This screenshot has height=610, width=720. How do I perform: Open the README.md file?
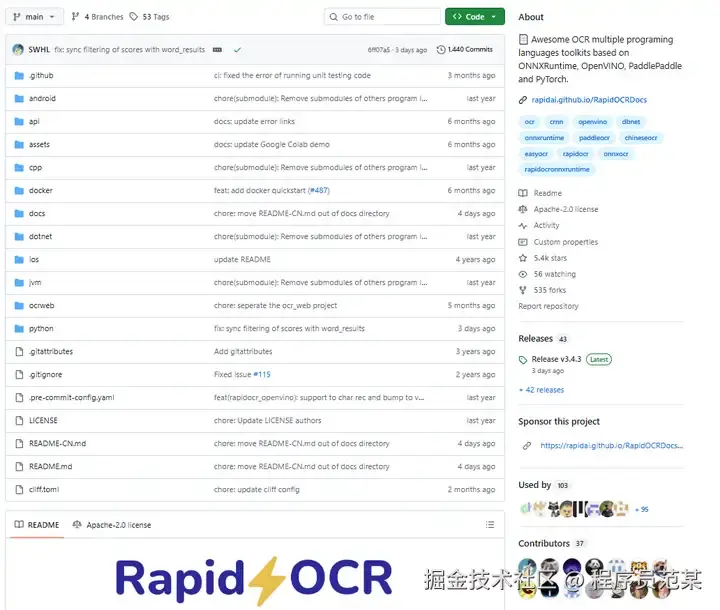point(51,466)
